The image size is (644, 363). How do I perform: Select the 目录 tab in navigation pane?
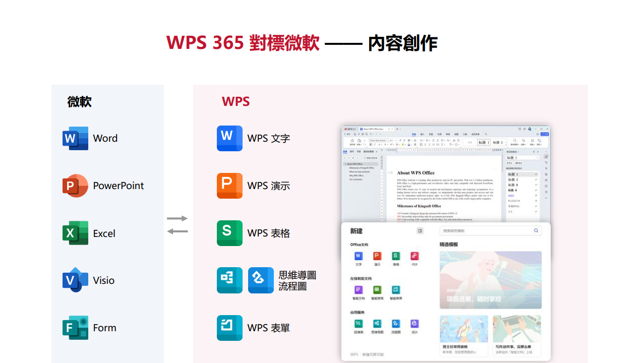345,151
